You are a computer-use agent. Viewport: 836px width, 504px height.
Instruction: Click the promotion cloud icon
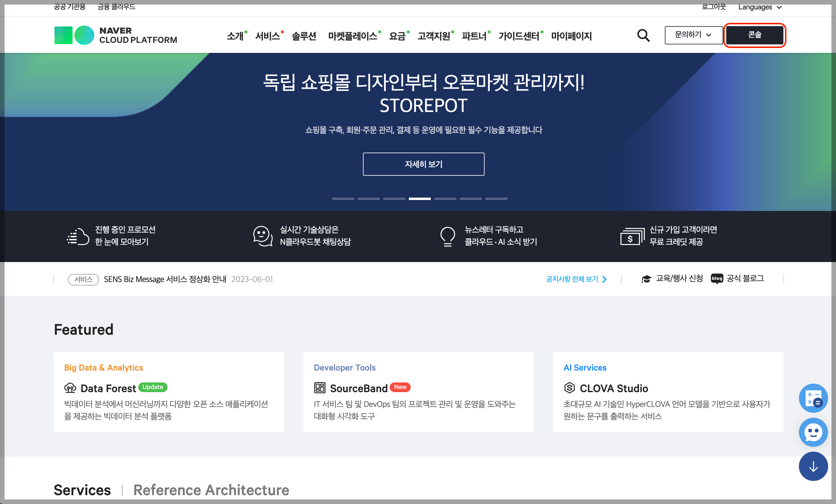[78, 236]
